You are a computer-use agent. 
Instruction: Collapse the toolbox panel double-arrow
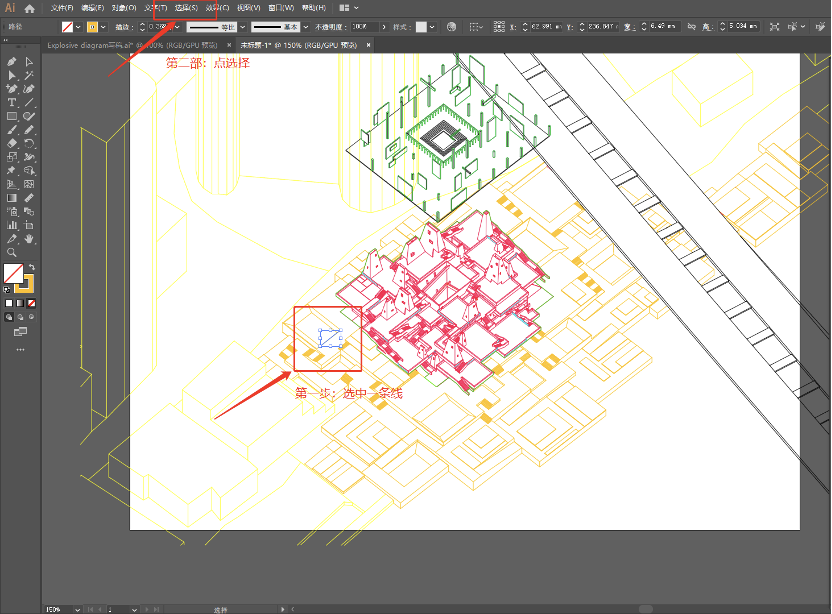click(6, 40)
